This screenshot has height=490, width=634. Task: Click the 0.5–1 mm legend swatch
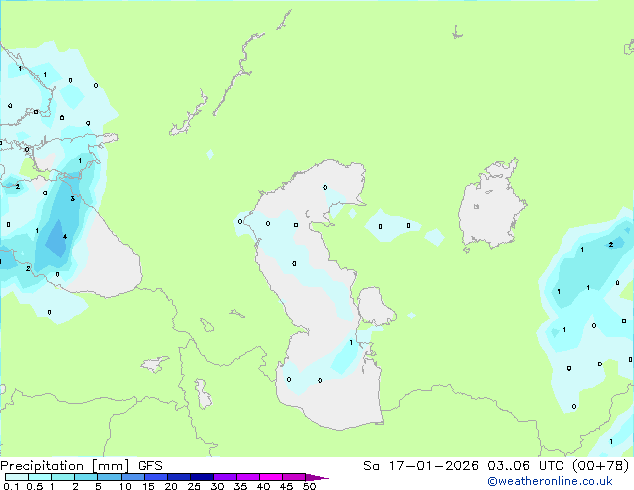click(40, 477)
